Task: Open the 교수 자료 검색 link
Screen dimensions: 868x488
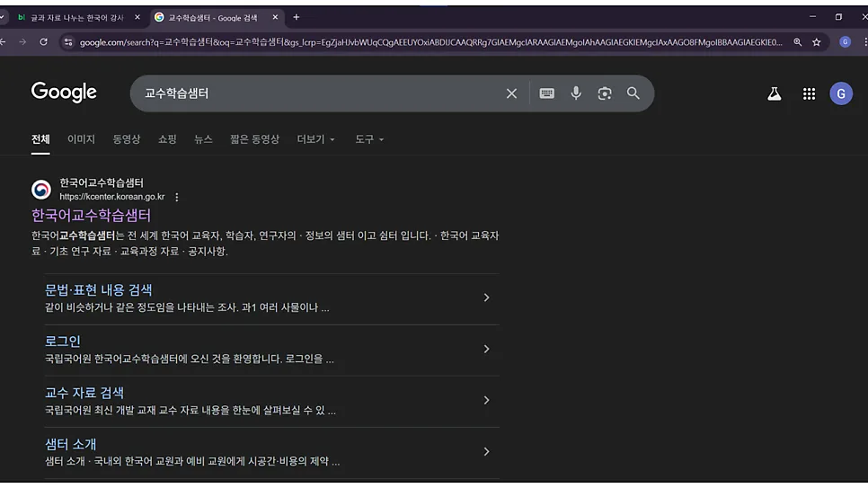Action: point(84,393)
